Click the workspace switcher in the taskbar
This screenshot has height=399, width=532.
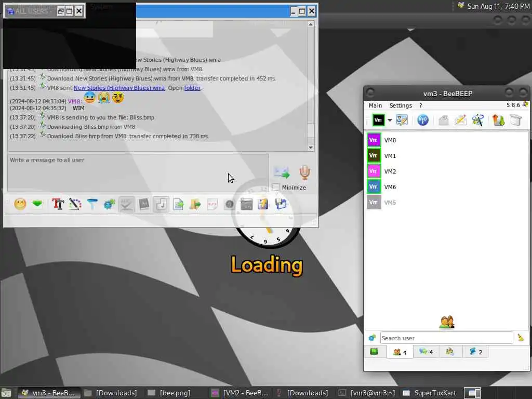(x=472, y=393)
